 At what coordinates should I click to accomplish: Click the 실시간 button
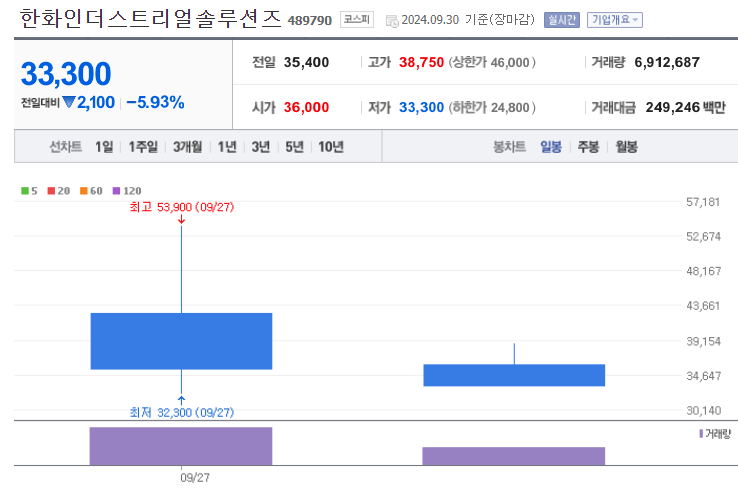(562, 20)
